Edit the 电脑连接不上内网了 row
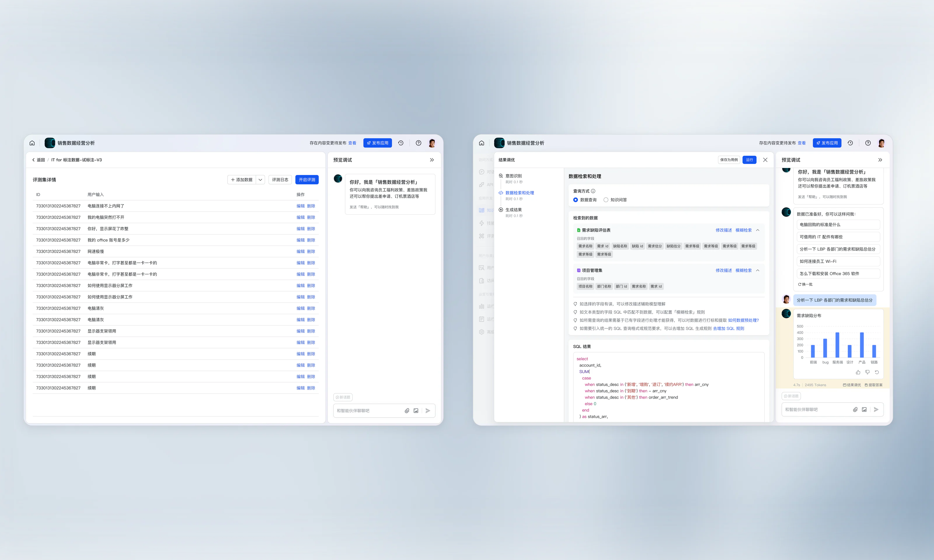 (301, 206)
